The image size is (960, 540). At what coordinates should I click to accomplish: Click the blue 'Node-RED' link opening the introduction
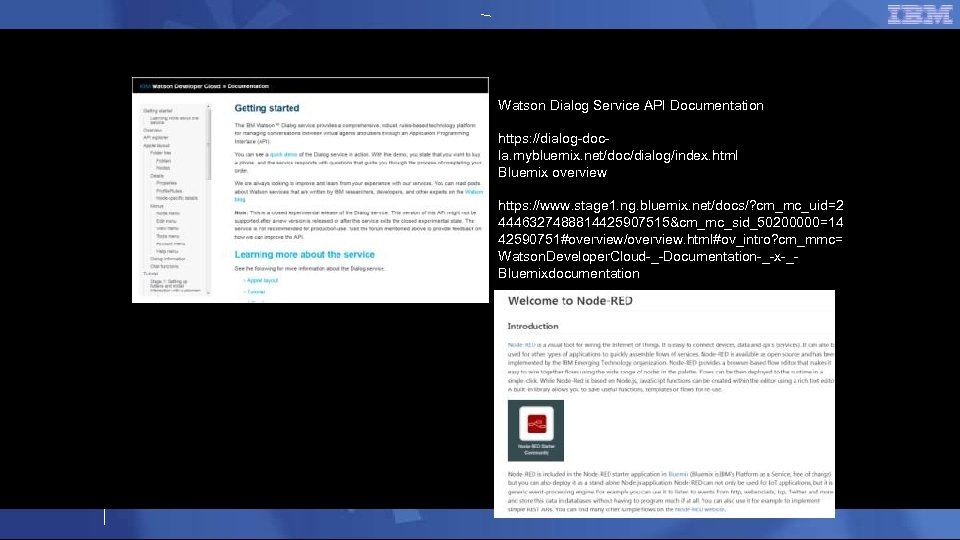[x=522, y=345]
